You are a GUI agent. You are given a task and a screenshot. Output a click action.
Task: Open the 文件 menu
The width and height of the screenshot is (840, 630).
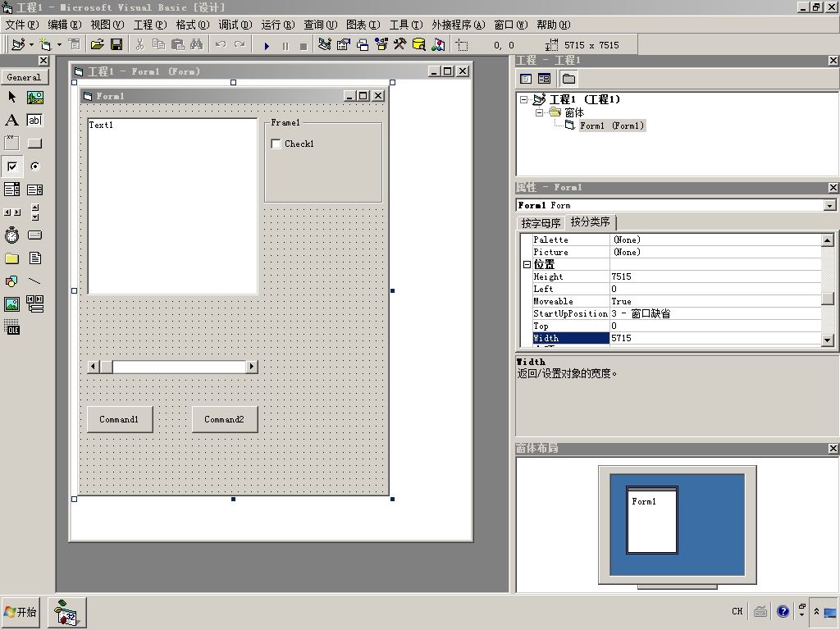tap(22, 25)
